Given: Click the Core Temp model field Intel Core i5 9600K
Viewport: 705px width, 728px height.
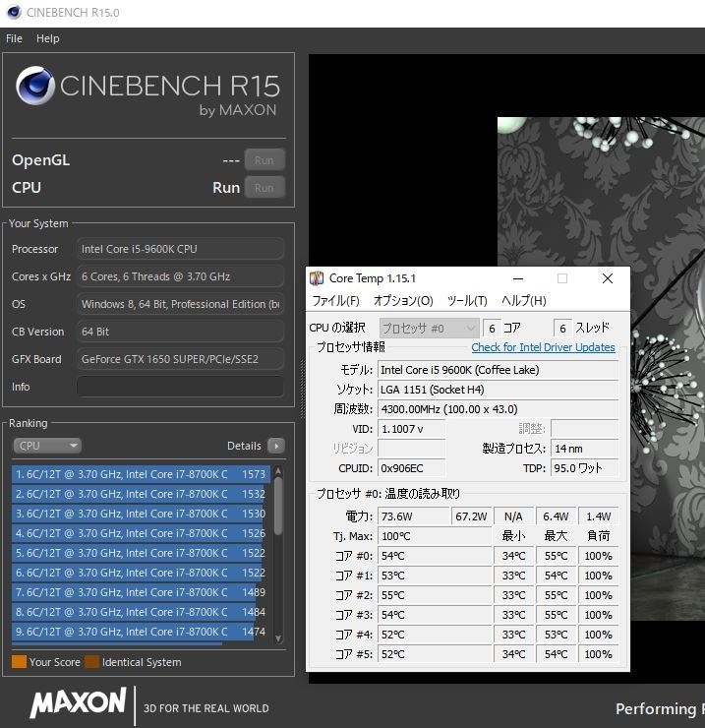Looking at the screenshot, I should (498, 370).
